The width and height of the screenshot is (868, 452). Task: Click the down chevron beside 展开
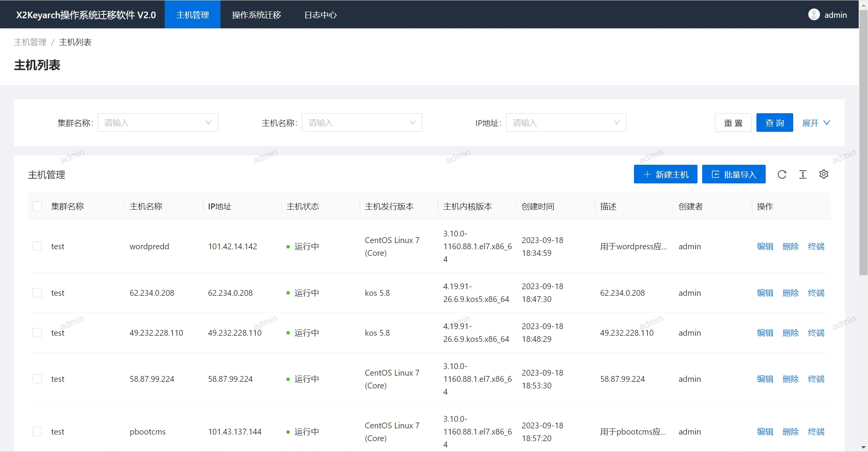[x=827, y=123]
